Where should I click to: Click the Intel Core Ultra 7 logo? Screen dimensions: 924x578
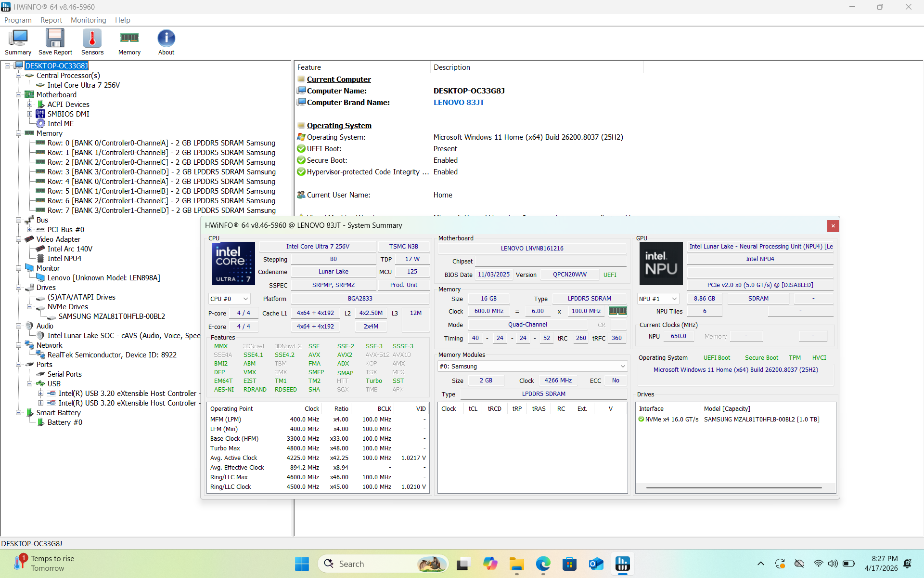click(233, 263)
